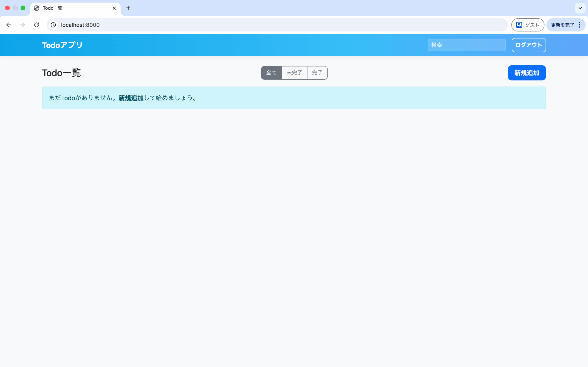Click the site information icon

click(53, 25)
